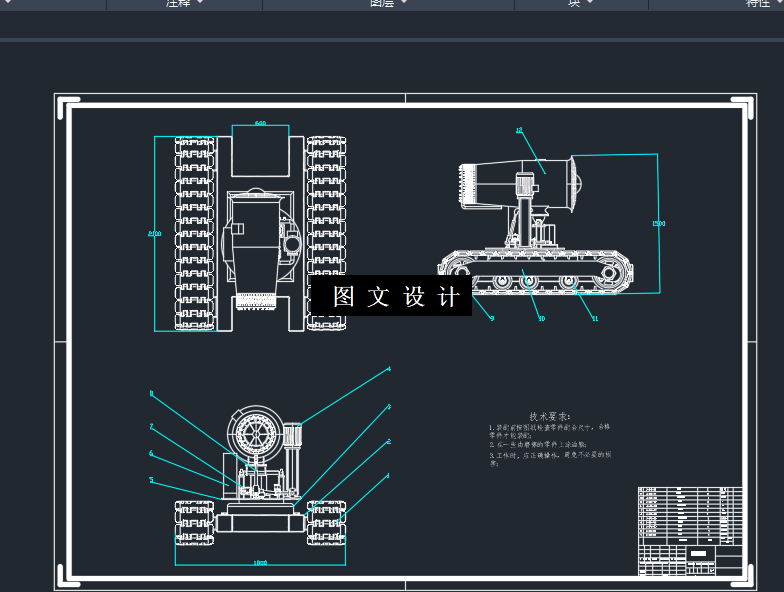The width and height of the screenshot is (784, 592).
Task: Select part callout number 11
Action: click(x=595, y=318)
